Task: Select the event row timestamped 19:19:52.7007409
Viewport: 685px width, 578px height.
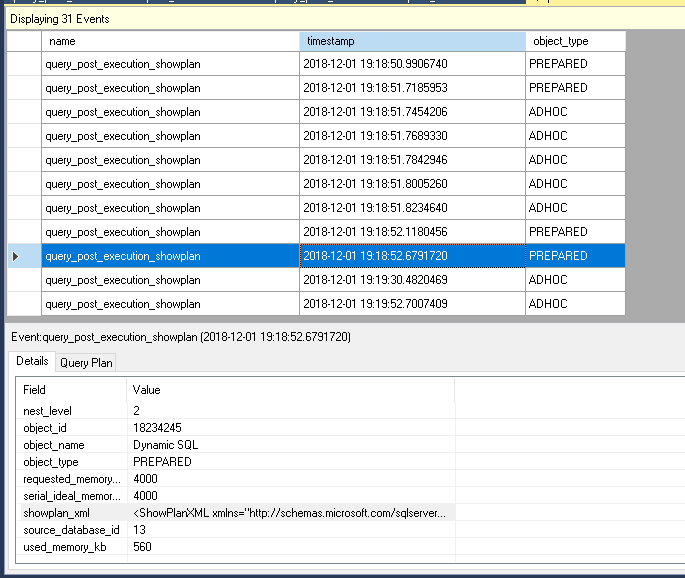Action: pos(411,304)
